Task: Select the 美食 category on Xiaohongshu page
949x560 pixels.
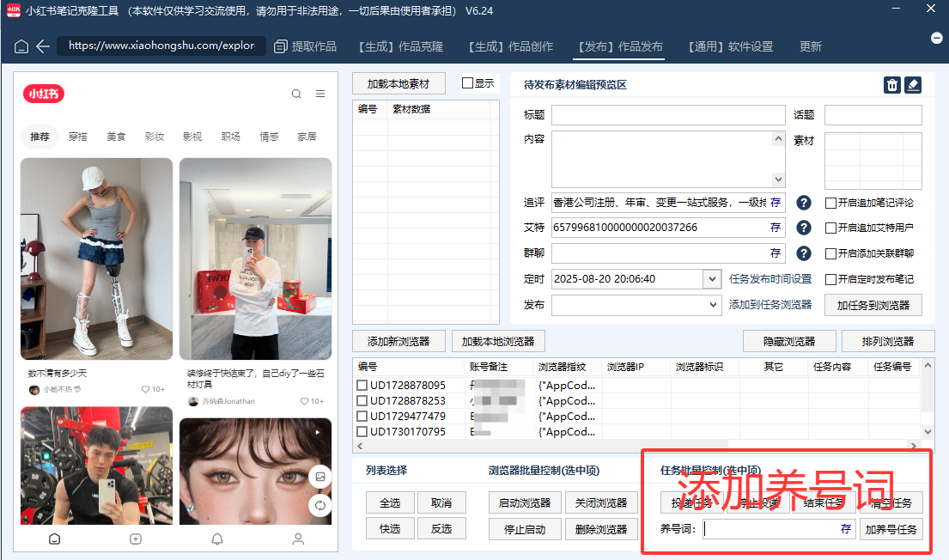Action: 116,135
